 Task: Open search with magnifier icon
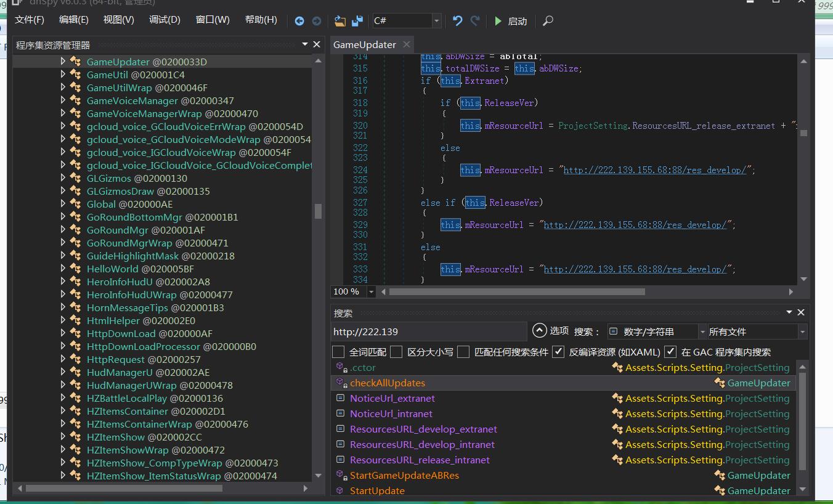(548, 21)
